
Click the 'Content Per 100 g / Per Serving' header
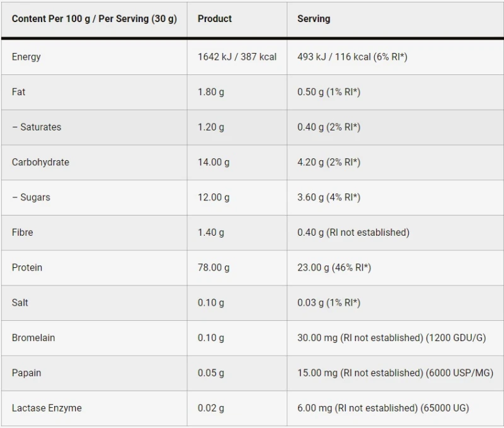94,19
